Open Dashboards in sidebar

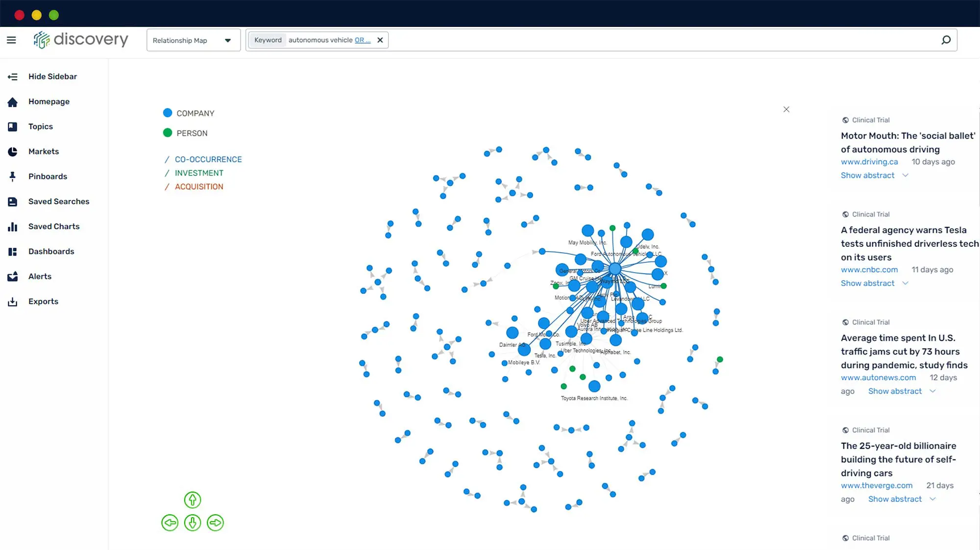(x=51, y=251)
